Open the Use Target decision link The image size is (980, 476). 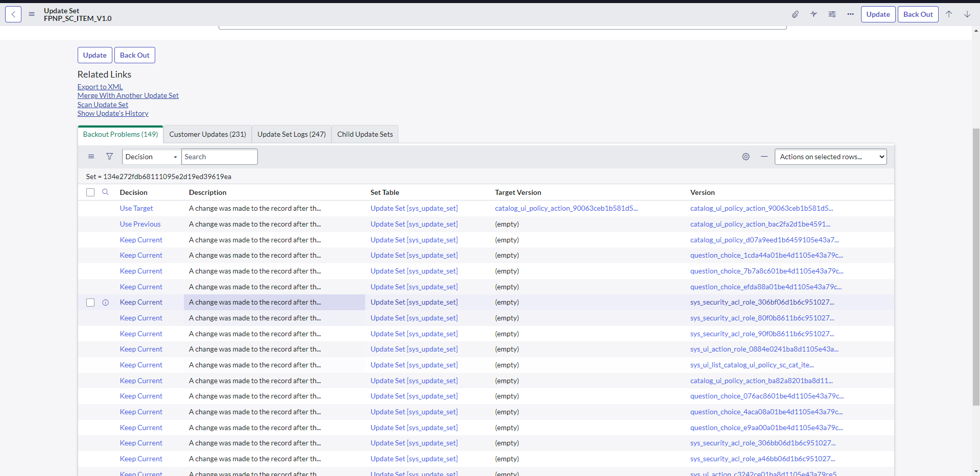pos(136,208)
